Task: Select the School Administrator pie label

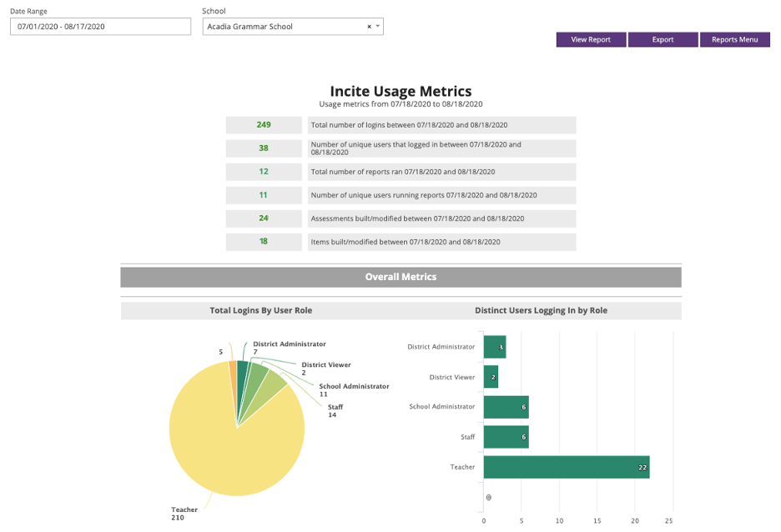Action: (x=354, y=386)
